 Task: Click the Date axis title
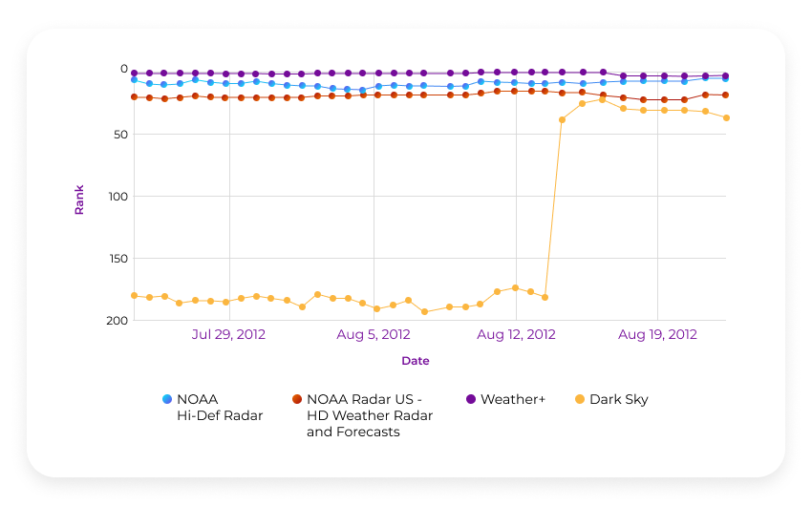click(416, 361)
